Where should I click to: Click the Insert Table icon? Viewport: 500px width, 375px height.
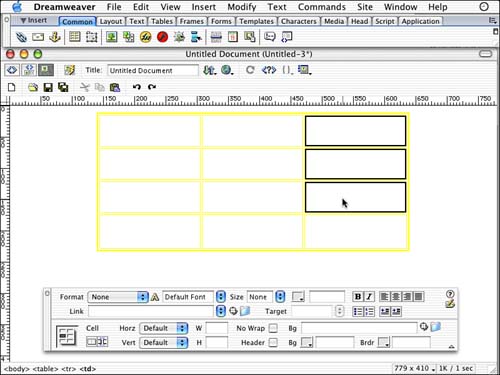(x=74, y=37)
